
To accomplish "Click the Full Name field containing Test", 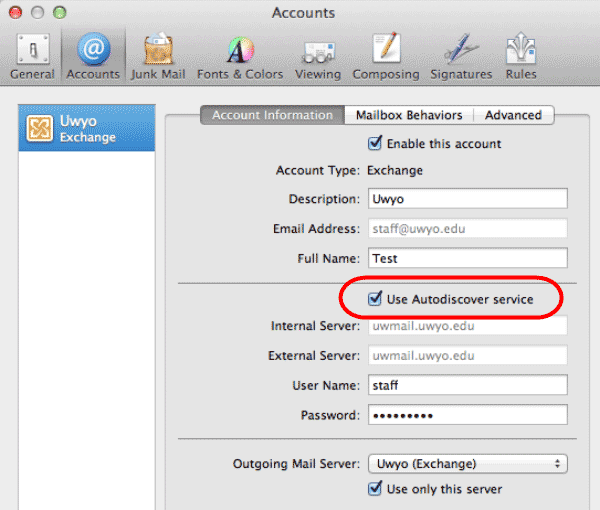I will coord(468,258).
